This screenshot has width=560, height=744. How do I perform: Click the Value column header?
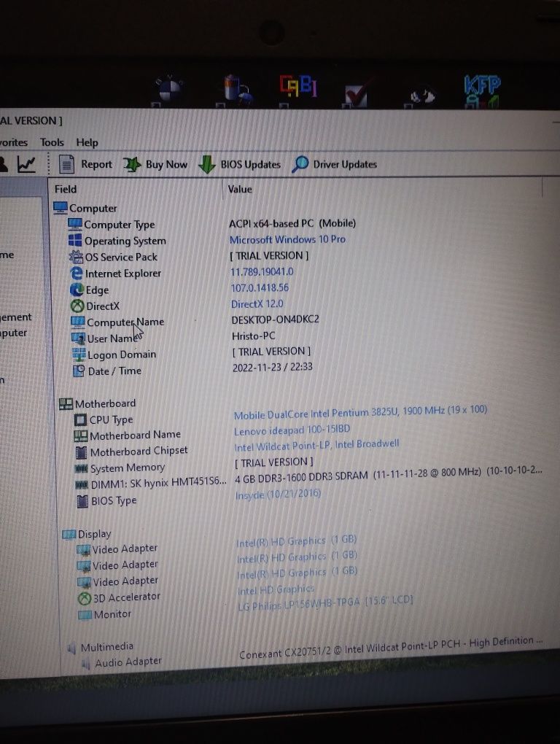pos(240,189)
